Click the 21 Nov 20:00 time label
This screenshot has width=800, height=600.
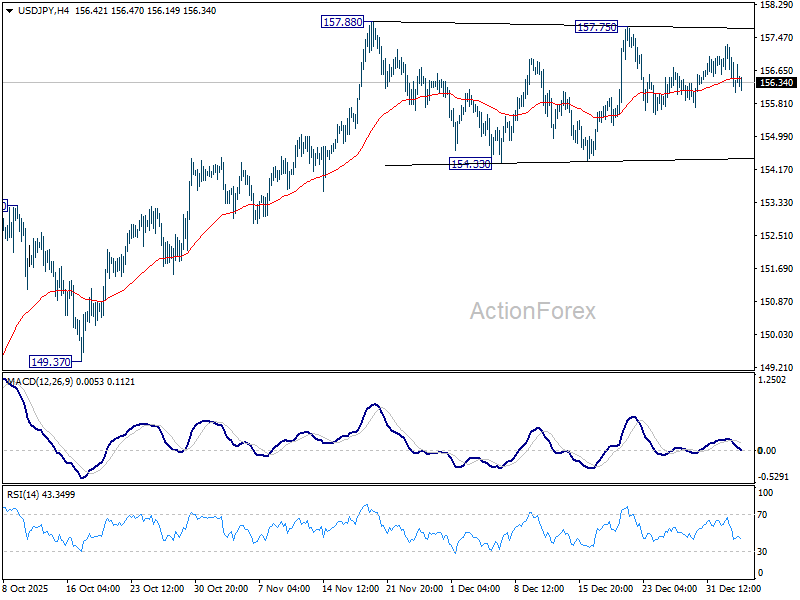click(x=414, y=588)
